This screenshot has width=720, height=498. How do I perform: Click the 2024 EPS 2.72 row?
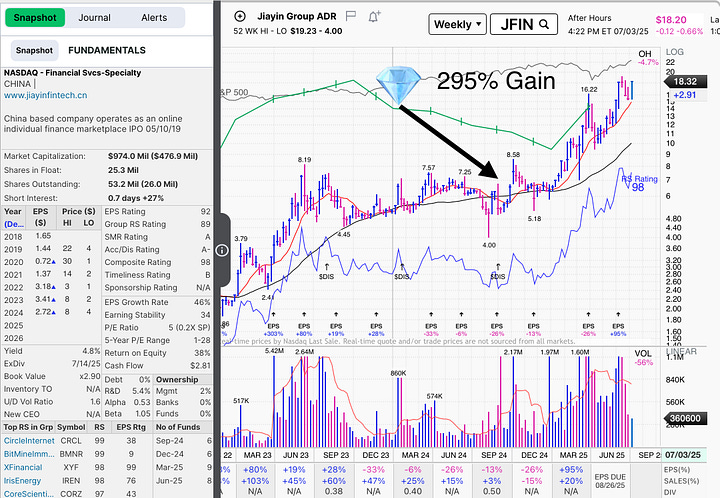click(51, 312)
